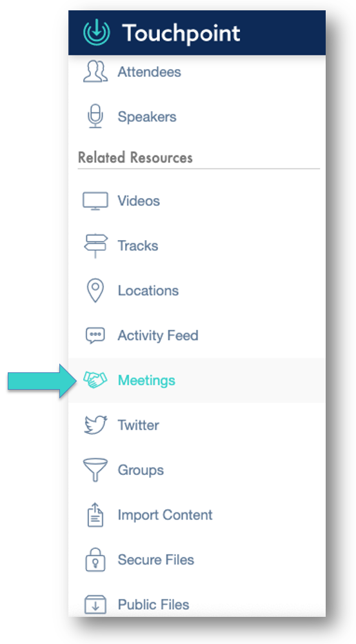Click the Speakers microphone icon
The height and width of the screenshot is (644, 356).
[95, 116]
